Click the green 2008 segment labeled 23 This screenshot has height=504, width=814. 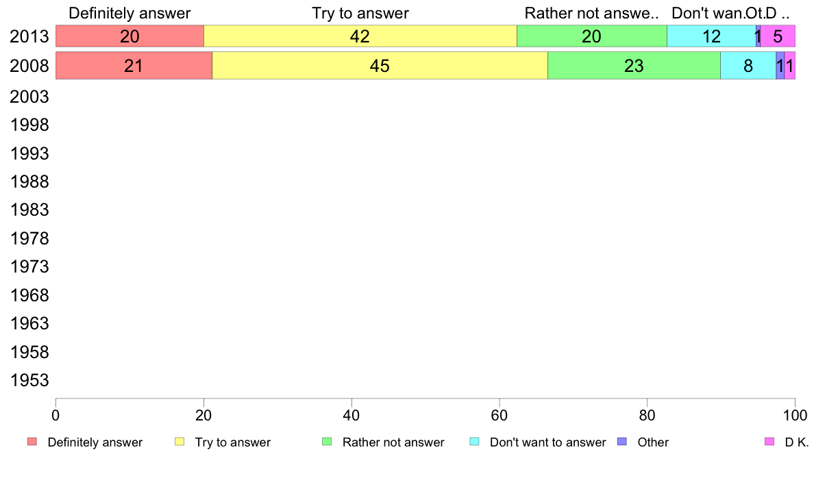coord(634,66)
